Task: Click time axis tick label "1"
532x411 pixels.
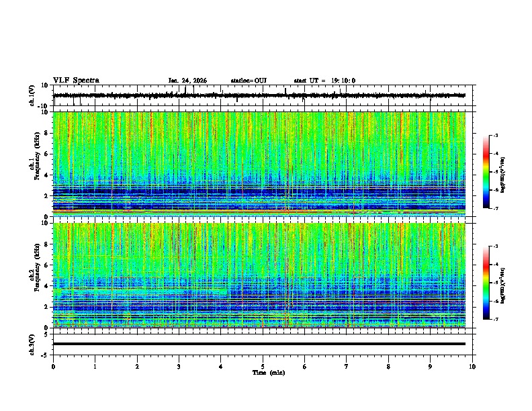Action: click(x=95, y=367)
